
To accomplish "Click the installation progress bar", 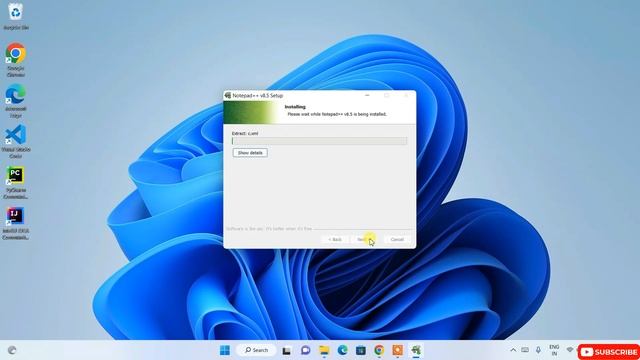I will (x=319, y=141).
